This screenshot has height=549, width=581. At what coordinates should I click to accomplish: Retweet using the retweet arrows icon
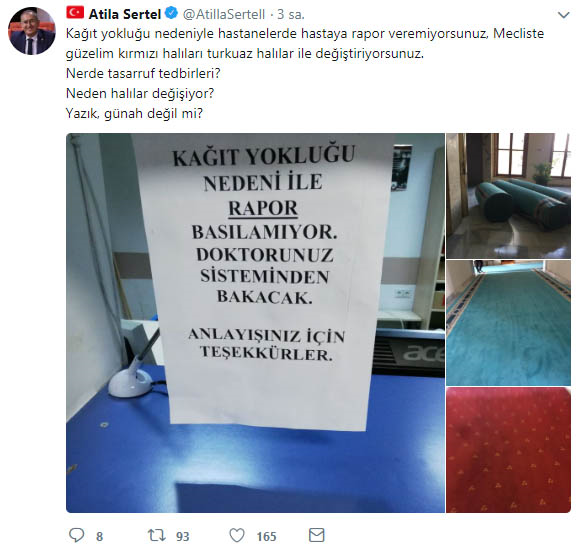[157, 535]
